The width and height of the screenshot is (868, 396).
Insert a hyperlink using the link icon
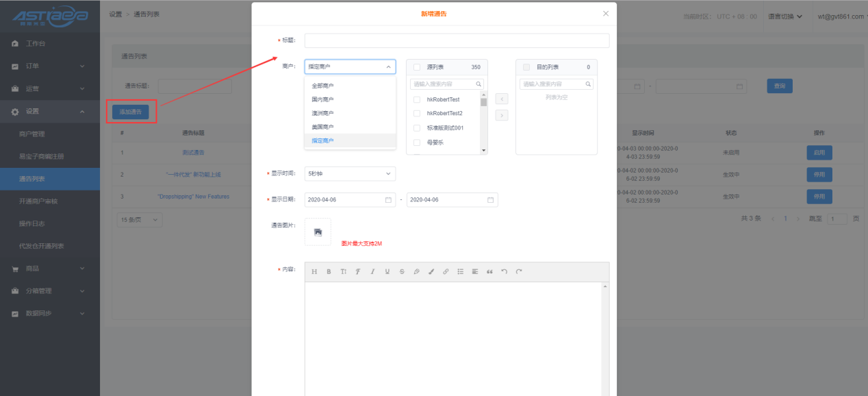[x=446, y=272]
